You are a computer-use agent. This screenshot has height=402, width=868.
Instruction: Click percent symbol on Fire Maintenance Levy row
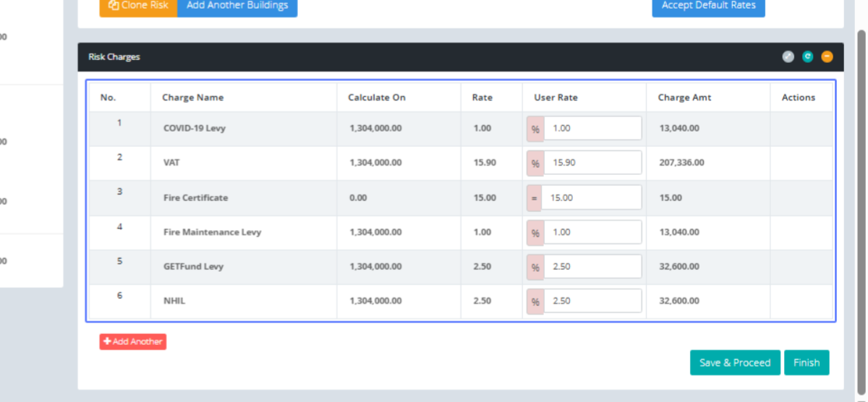[535, 233]
